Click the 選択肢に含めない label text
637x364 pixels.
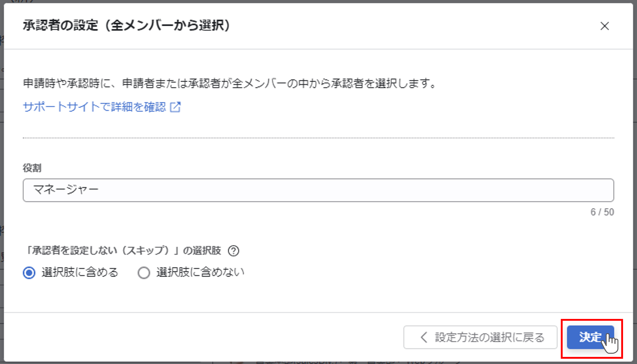click(200, 272)
